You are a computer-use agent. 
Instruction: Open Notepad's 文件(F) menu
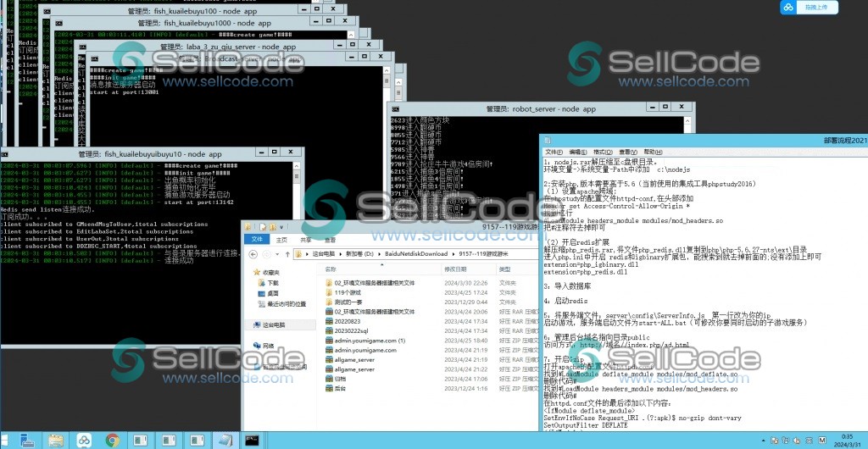554,152
